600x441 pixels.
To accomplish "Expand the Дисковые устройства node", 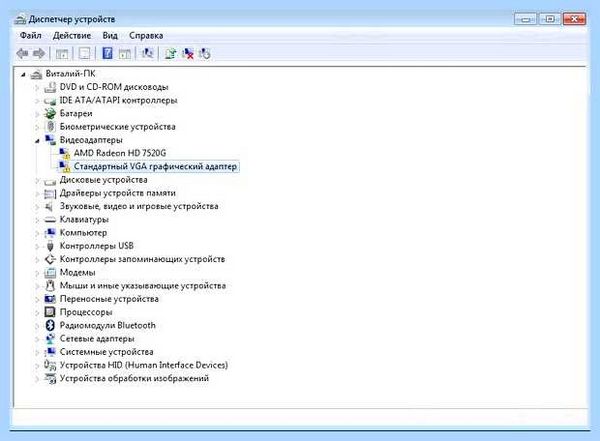I will 37,180.
